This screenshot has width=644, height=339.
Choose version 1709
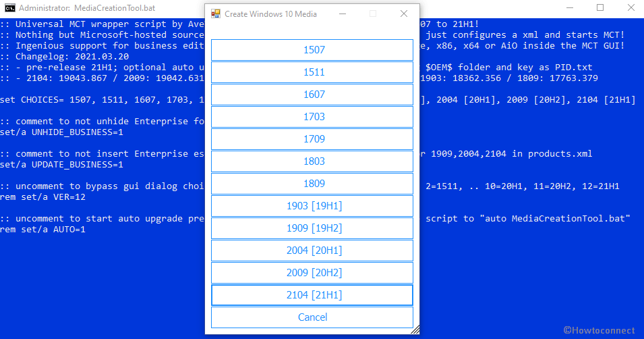(x=312, y=138)
